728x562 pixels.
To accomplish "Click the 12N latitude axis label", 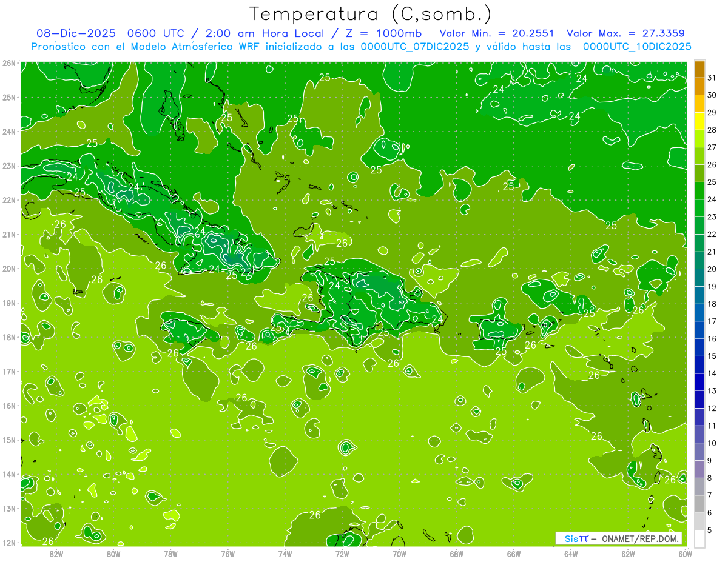I will pyautogui.click(x=8, y=543).
